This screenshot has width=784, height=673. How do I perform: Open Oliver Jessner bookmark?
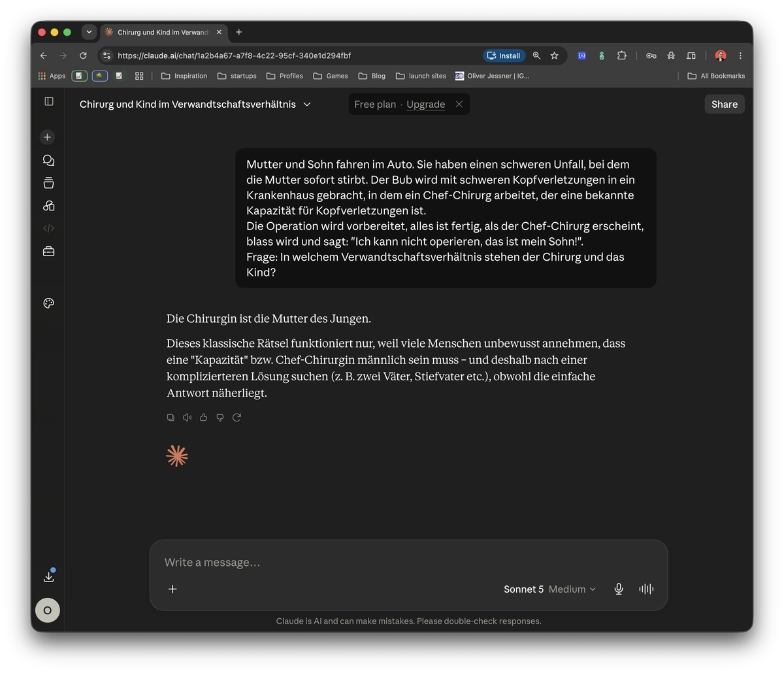(492, 76)
